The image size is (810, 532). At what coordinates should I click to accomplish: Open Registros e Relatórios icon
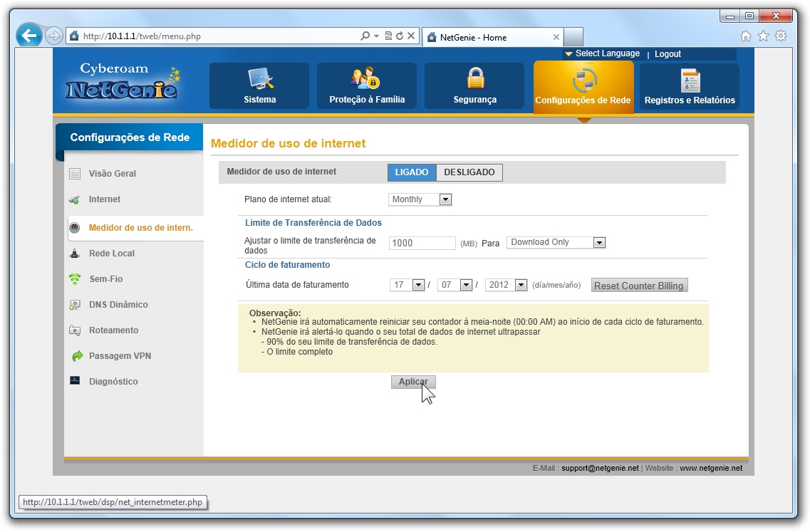(x=690, y=80)
